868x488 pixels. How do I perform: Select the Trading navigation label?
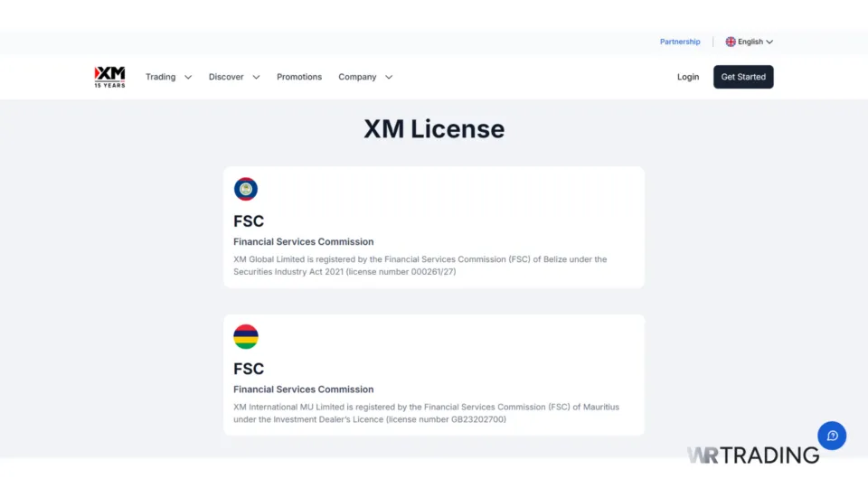pos(160,77)
